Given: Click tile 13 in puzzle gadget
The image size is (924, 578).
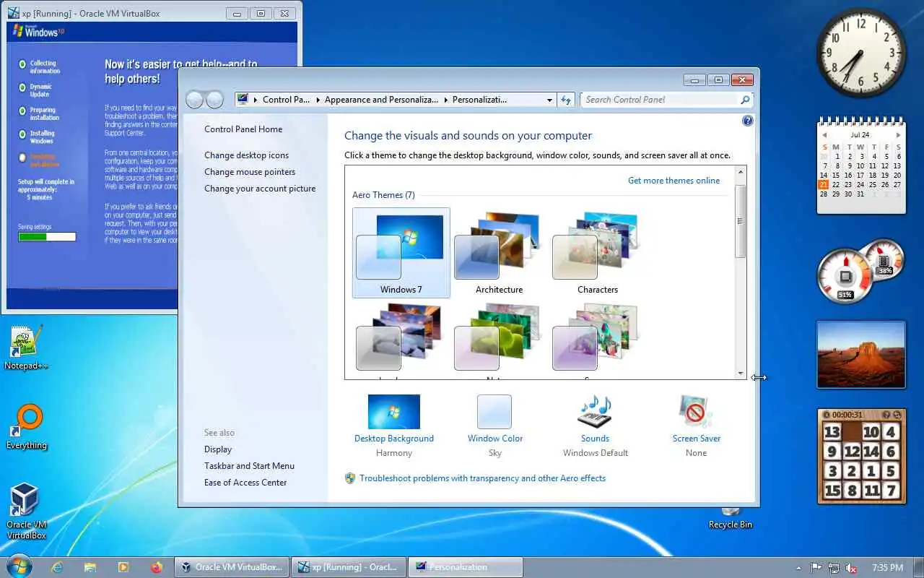Looking at the screenshot, I should tap(832, 432).
